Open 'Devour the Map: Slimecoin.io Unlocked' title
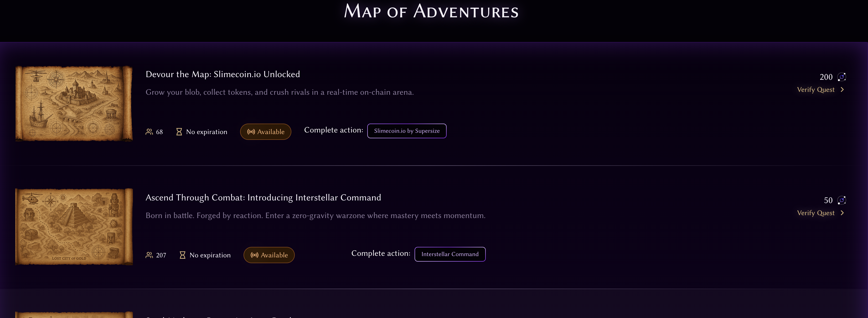The image size is (868, 318). pyautogui.click(x=223, y=74)
